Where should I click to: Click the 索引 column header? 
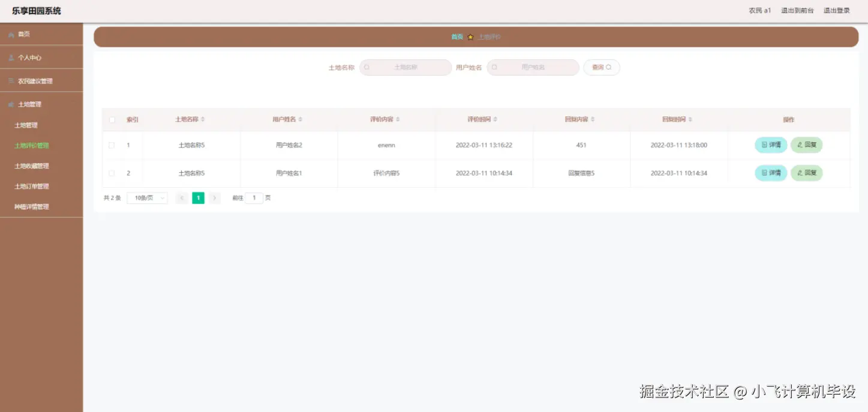133,120
